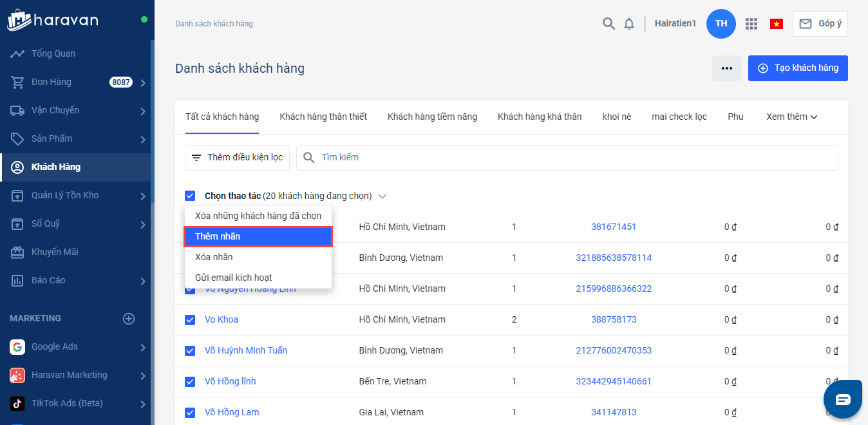The image size is (868, 425).
Task: Click the Vietnam flag language icon
Action: coord(776,24)
